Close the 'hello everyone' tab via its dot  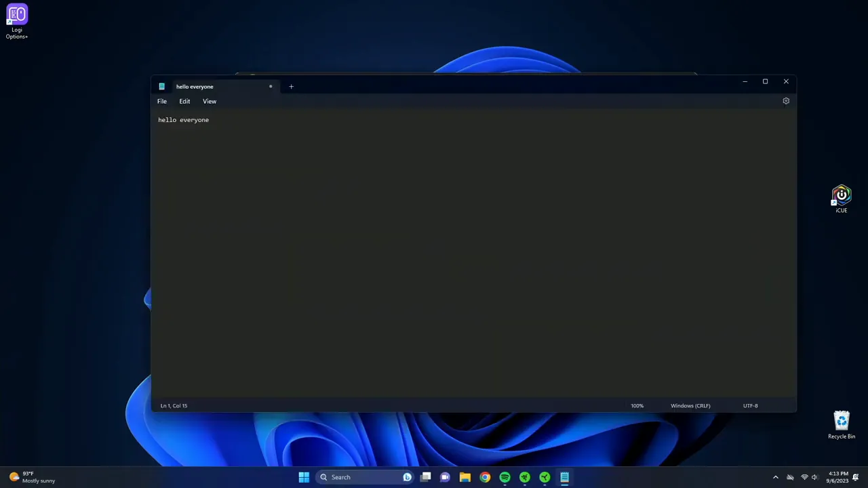click(x=271, y=87)
